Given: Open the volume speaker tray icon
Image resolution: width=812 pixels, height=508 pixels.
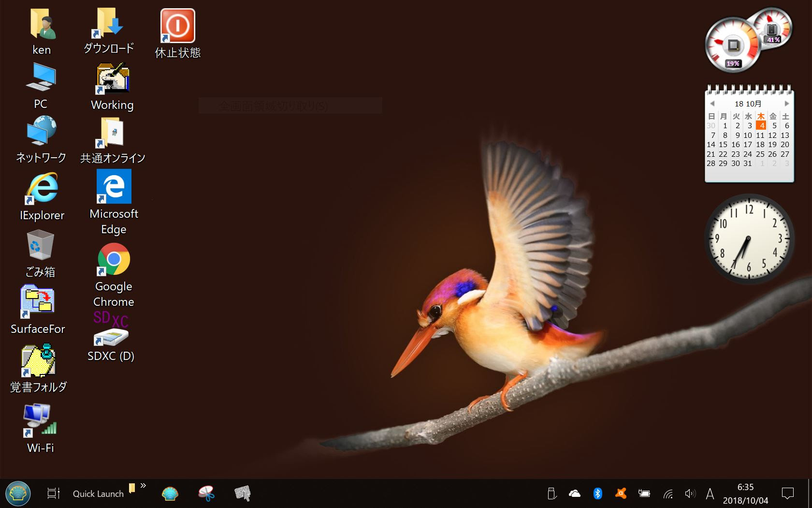Looking at the screenshot, I should pyautogui.click(x=690, y=493).
